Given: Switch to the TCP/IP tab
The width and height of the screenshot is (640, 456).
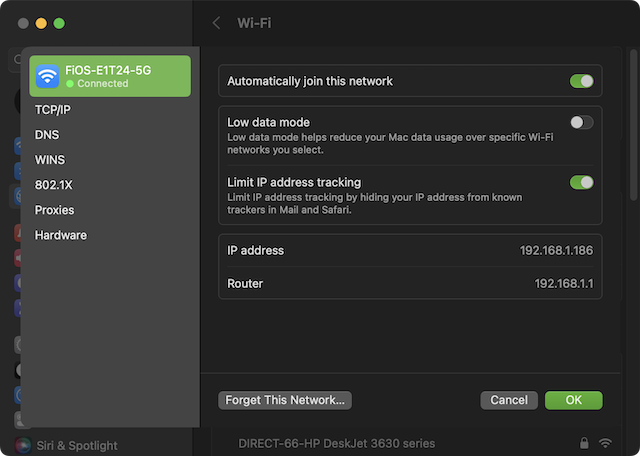Looking at the screenshot, I should pos(53,109).
